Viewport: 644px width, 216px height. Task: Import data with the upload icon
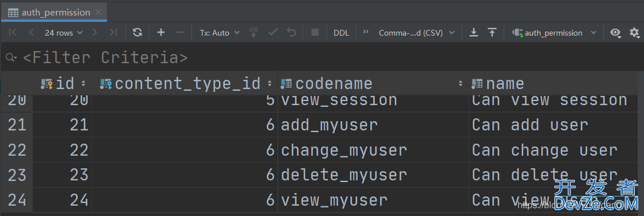click(492, 32)
